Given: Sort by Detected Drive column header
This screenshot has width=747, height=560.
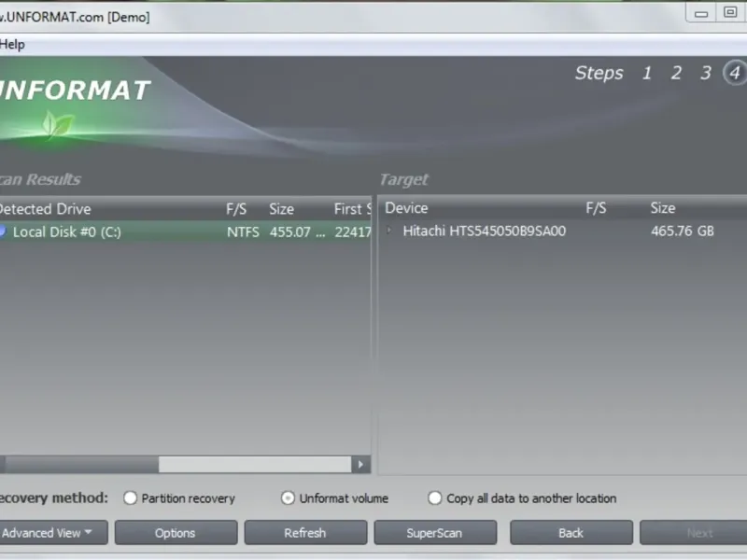Looking at the screenshot, I should coord(45,209).
